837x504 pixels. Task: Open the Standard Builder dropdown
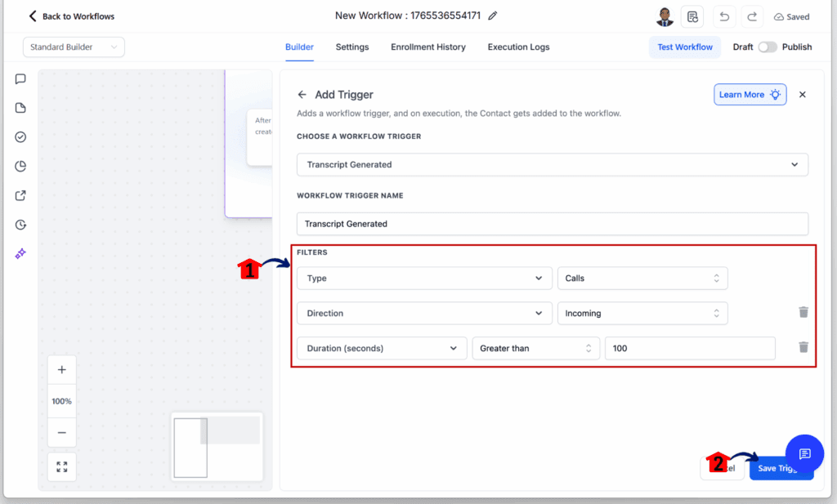point(73,47)
